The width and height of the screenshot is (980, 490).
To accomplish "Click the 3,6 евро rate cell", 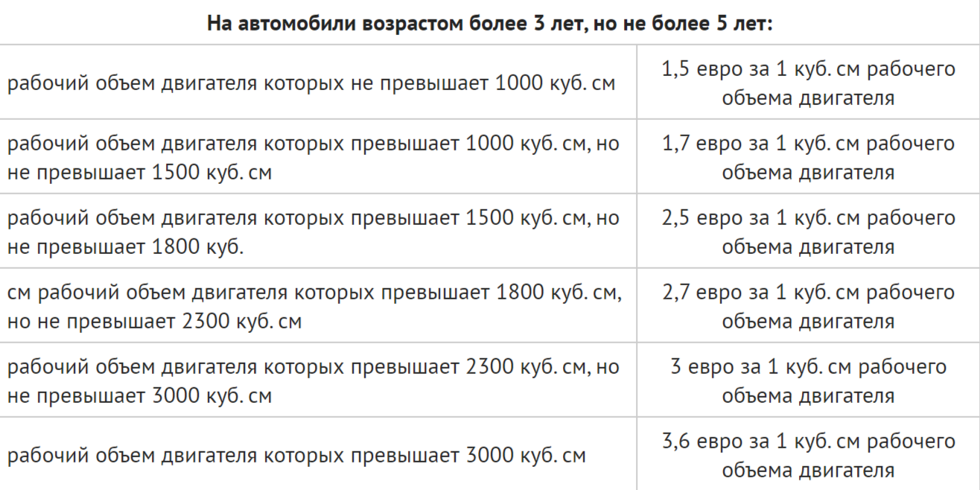I will [x=809, y=454].
